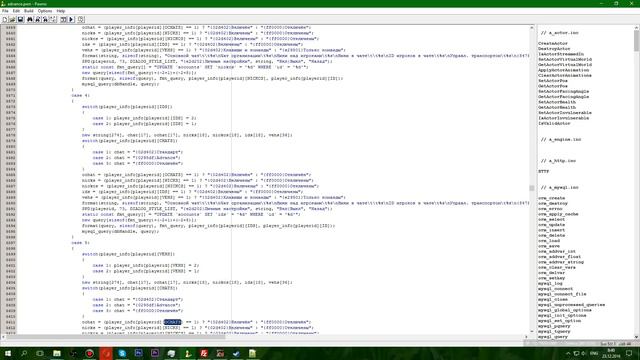Select HTTP in the function list
Screen dimensions: 640x360
click(x=543, y=171)
